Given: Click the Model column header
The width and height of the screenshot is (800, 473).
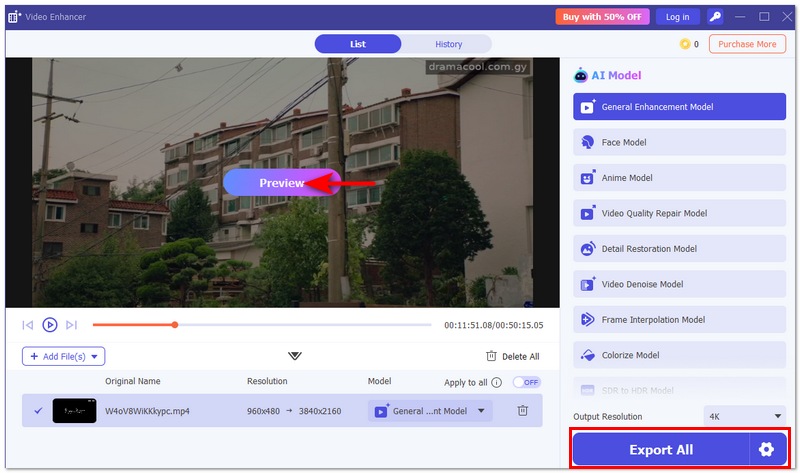Looking at the screenshot, I should [379, 381].
